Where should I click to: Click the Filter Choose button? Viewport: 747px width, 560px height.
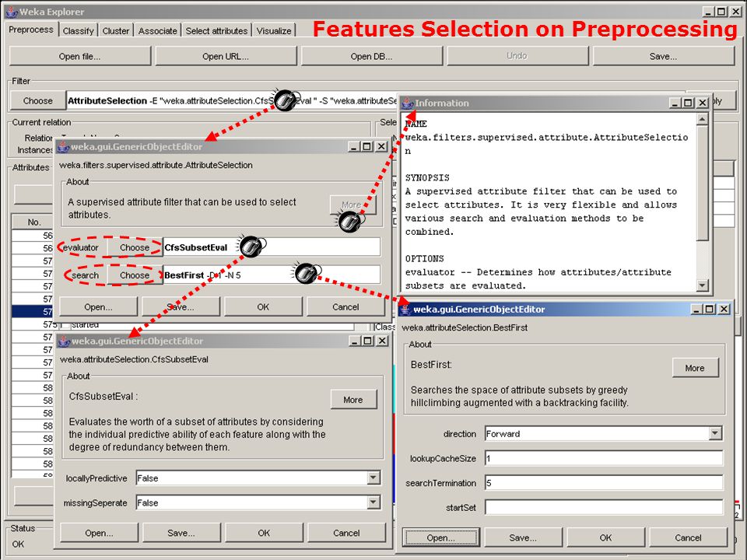[37, 100]
